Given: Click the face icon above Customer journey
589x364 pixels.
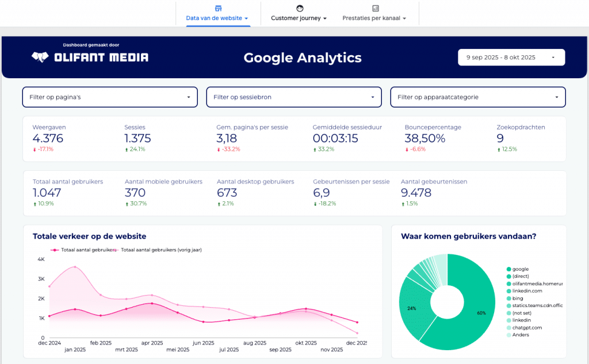Looking at the screenshot, I should tap(299, 8).
